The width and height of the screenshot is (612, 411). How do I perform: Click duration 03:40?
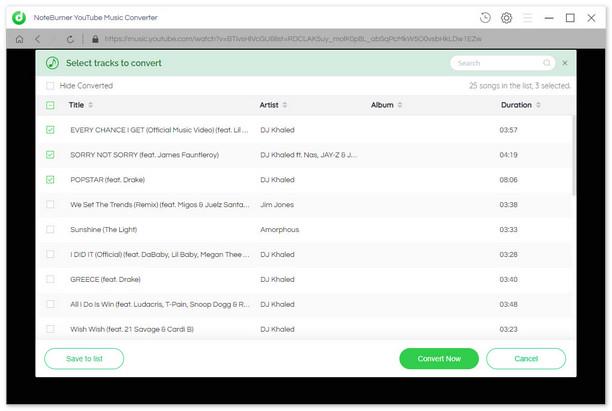click(509, 279)
